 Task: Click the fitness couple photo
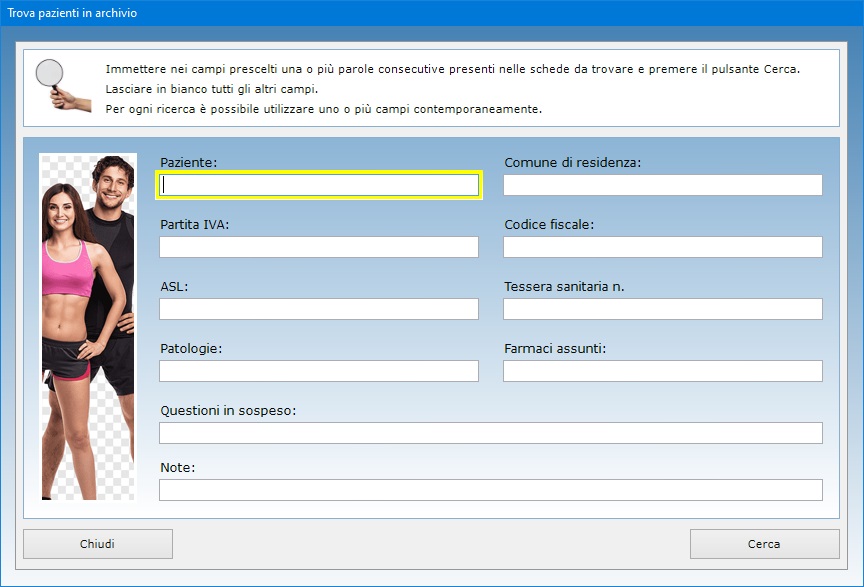(87, 326)
